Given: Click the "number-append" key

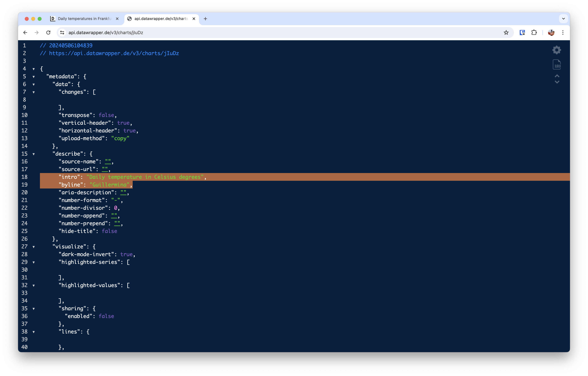Looking at the screenshot, I should [x=82, y=216].
